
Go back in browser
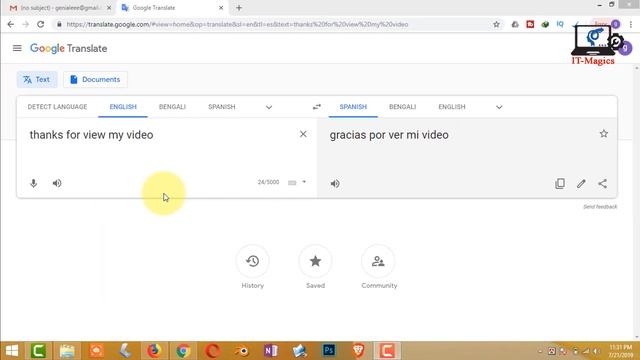tap(11, 24)
